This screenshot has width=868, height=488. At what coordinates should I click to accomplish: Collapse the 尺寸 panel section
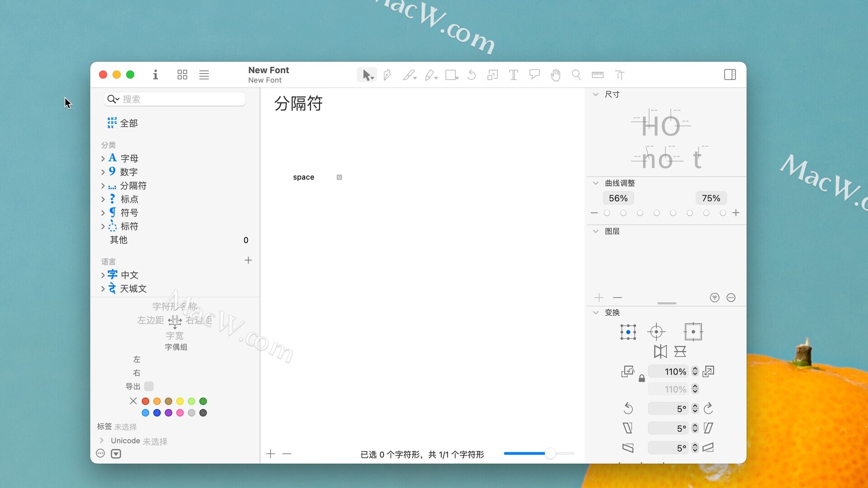point(596,94)
